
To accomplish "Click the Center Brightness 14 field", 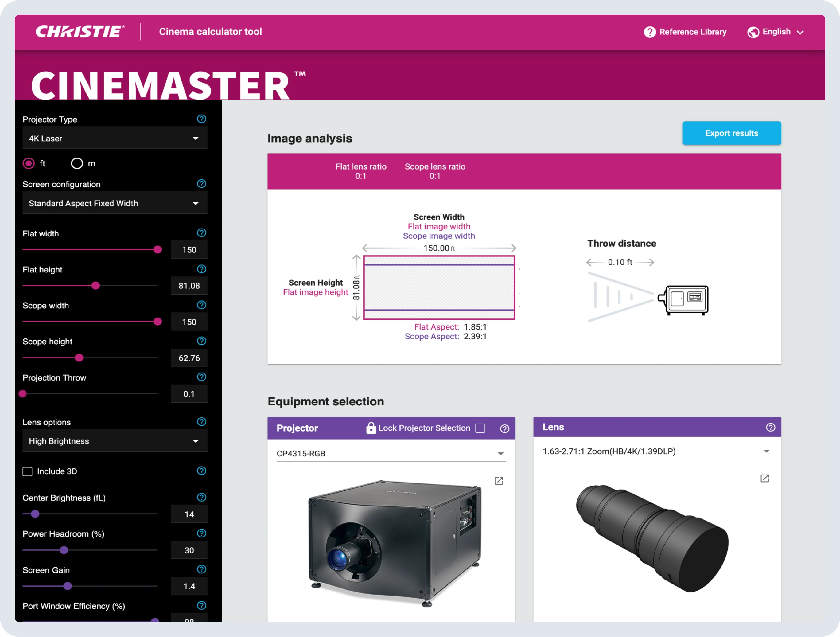I will point(189,514).
